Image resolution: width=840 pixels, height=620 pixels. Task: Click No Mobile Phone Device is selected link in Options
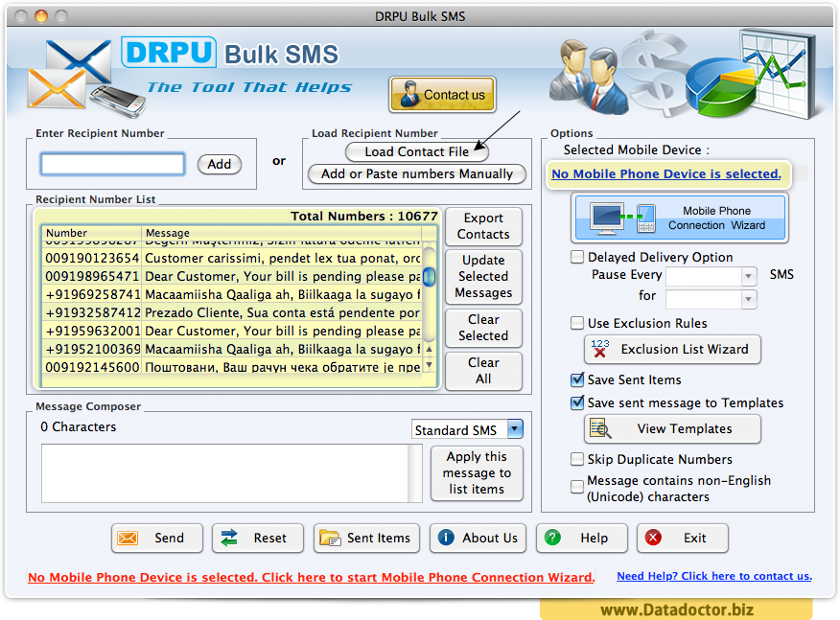tap(665, 173)
